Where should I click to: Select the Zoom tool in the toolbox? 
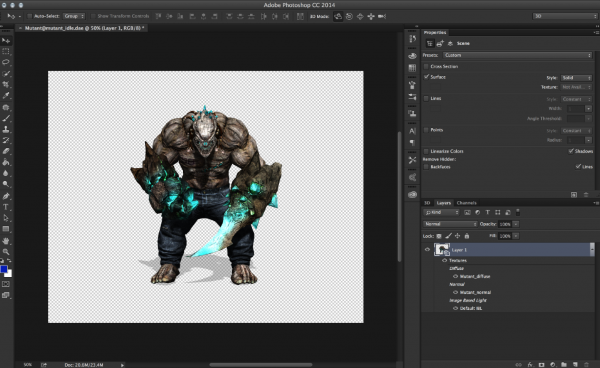[x=6, y=252]
